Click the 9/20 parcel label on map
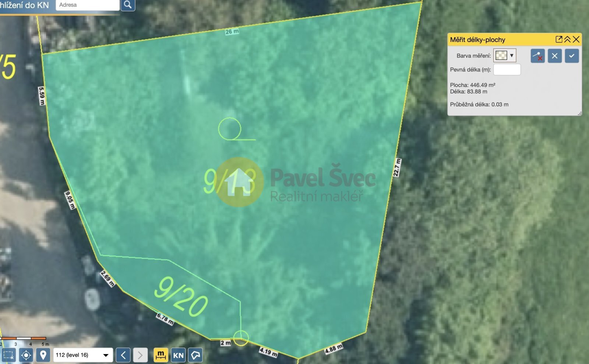The image size is (589, 364). (180, 297)
